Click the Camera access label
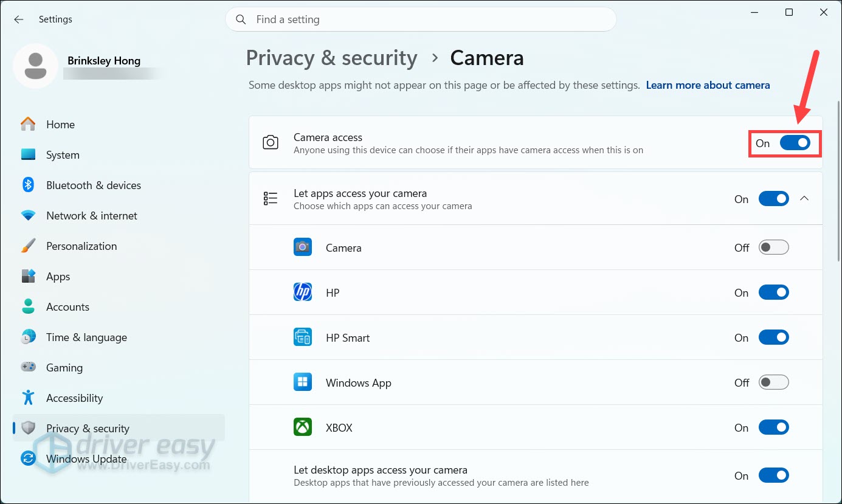The height and width of the screenshot is (504, 842). click(328, 137)
